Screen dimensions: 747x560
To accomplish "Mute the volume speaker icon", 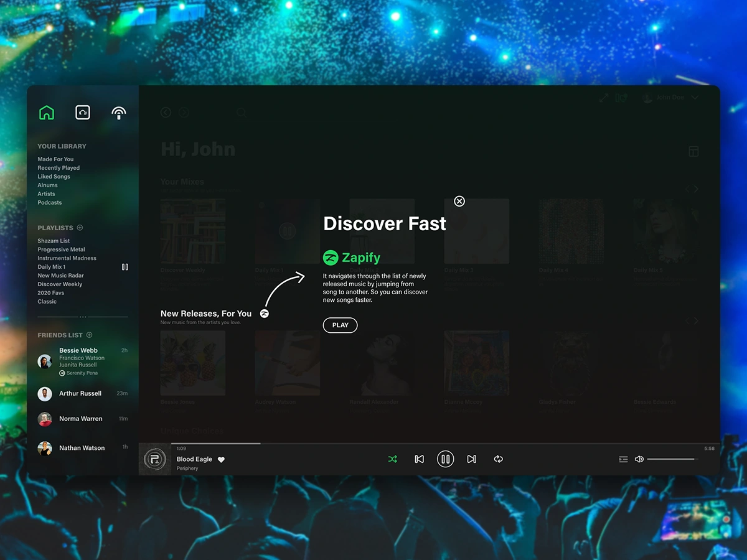I will click(639, 459).
